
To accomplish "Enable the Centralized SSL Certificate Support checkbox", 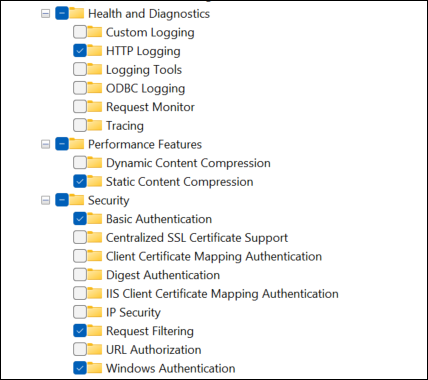I will pos(80,238).
